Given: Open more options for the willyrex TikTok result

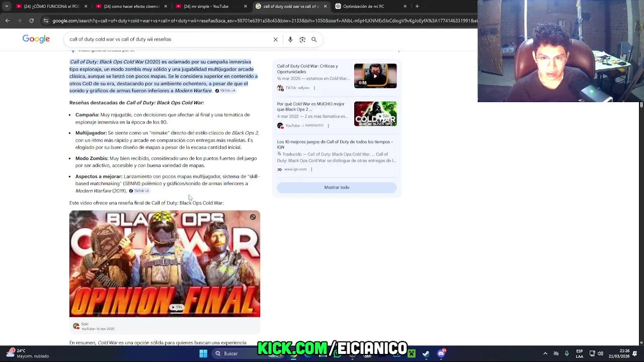Looking at the screenshot, I should click(x=314, y=88).
